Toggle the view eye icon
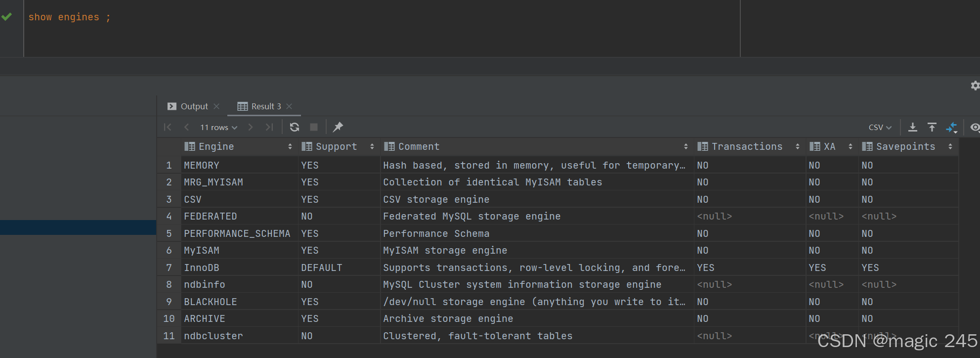Image resolution: width=980 pixels, height=358 pixels. pos(975,127)
